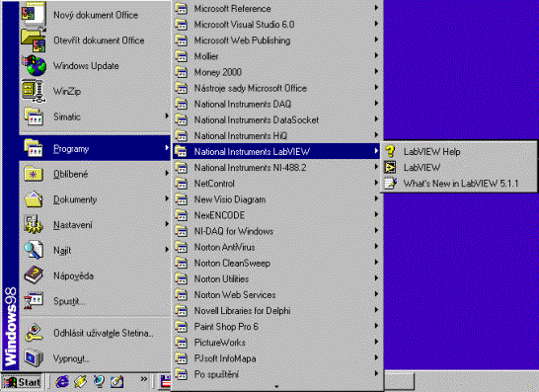Viewport: 539px width, 392px height.
Task: Click Spustit... label
Action: tap(69, 301)
